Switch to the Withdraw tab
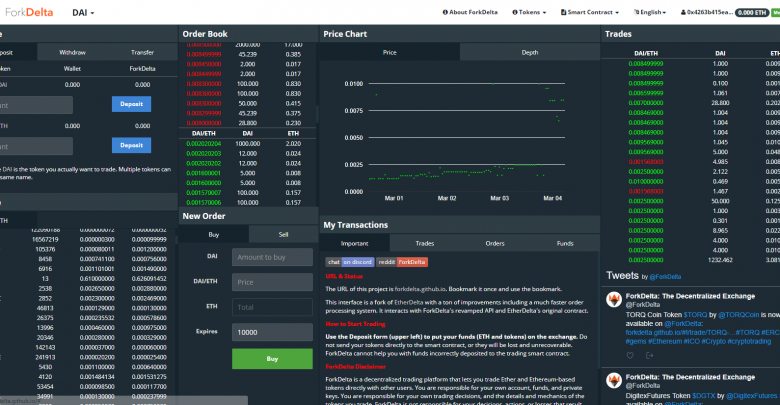 click(x=73, y=52)
